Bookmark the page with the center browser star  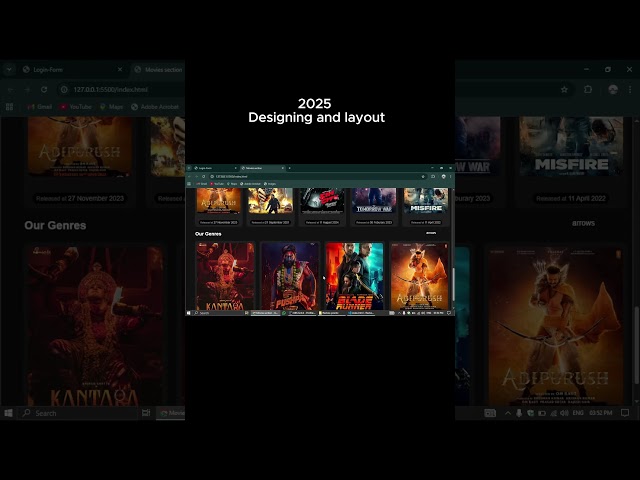(423, 176)
